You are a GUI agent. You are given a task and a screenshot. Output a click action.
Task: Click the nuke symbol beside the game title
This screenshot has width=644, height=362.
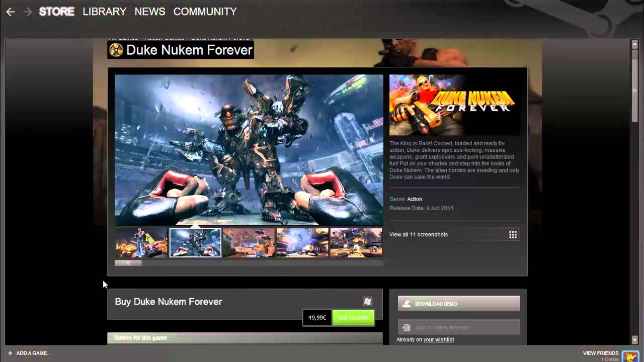(x=116, y=50)
